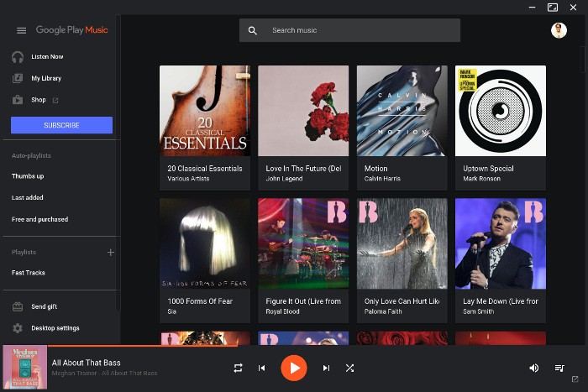Click the orange song progress bar
Screen dimensions: 588x392
[x=126, y=345]
